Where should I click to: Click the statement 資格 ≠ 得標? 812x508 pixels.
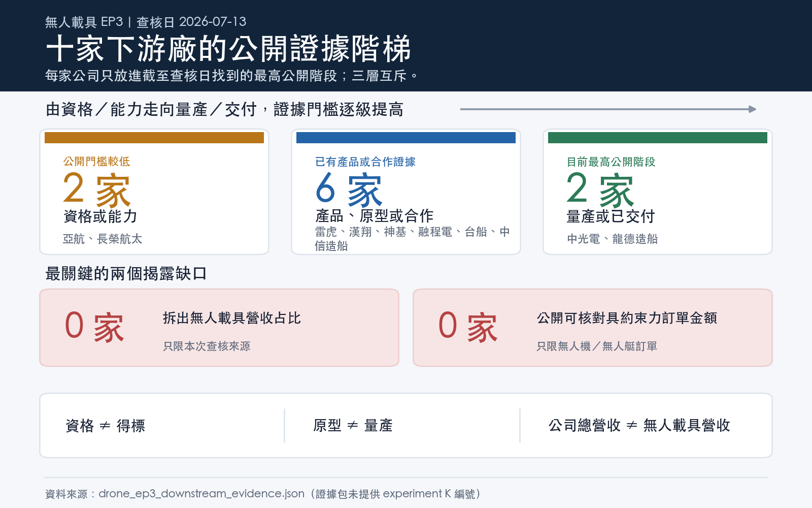pyautogui.click(x=105, y=425)
